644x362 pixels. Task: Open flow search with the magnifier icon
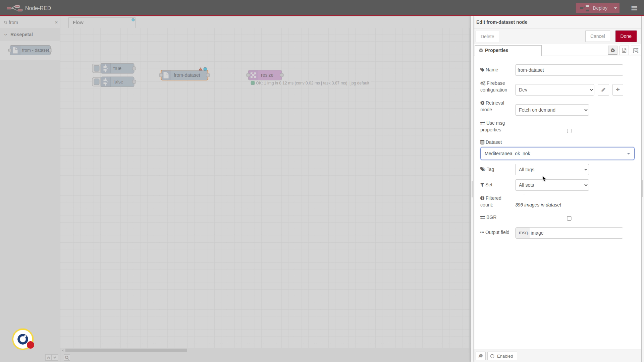pos(67,358)
